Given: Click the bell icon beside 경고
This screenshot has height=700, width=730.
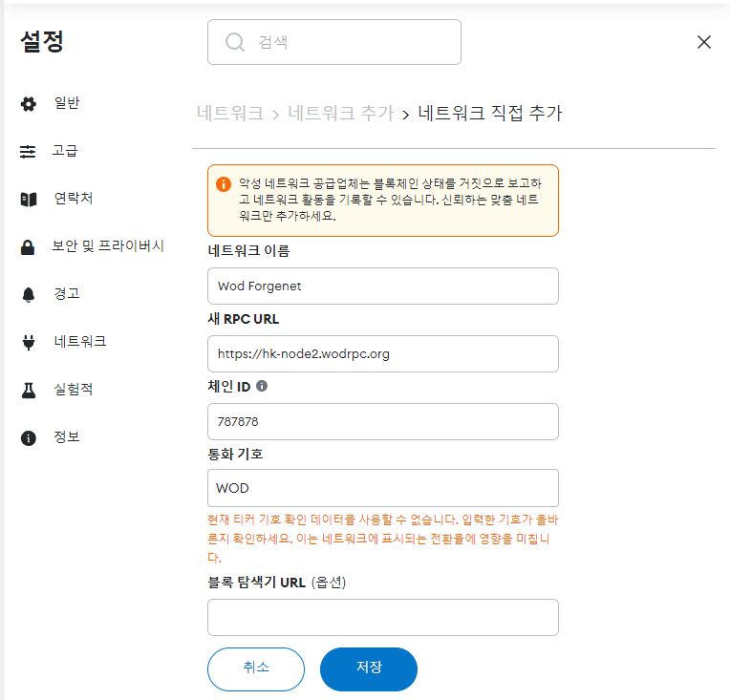Looking at the screenshot, I should (29, 295).
